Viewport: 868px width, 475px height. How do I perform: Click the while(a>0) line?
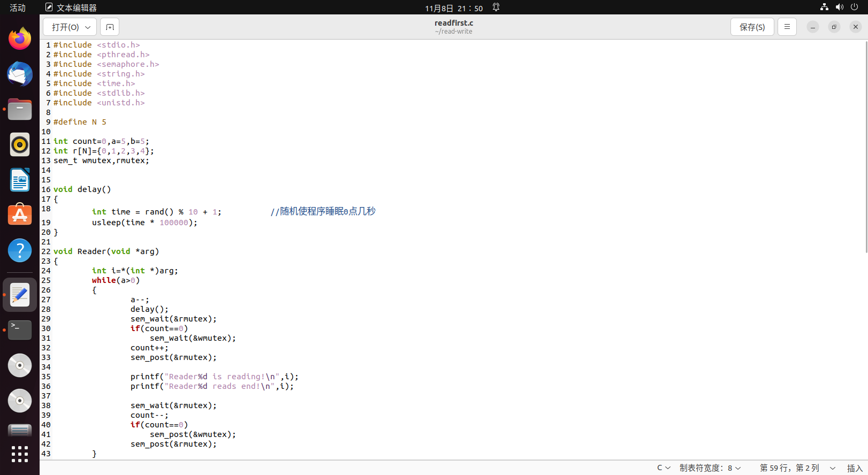coord(116,280)
